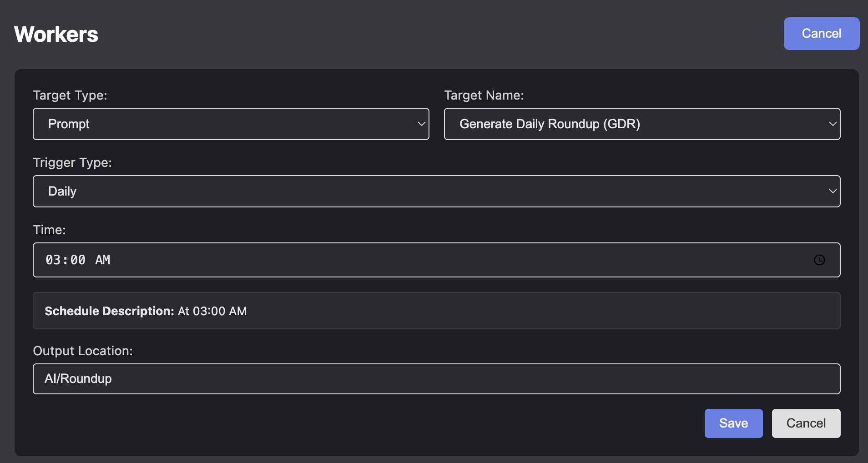The image size is (868, 463).
Task: Open the Target Name dropdown for GDR
Action: pyautogui.click(x=641, y=124)
